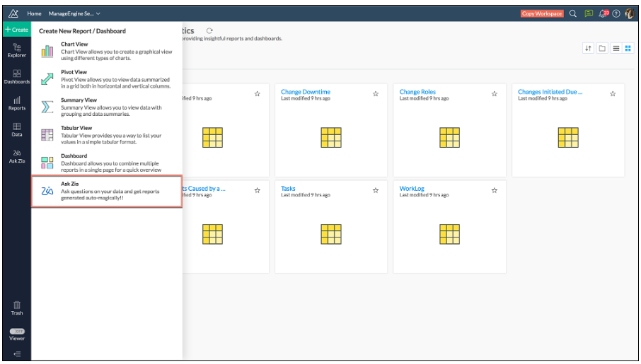The image size is (641, 364).
Task: Open the Tasks report link
Action: pos(288,188)
